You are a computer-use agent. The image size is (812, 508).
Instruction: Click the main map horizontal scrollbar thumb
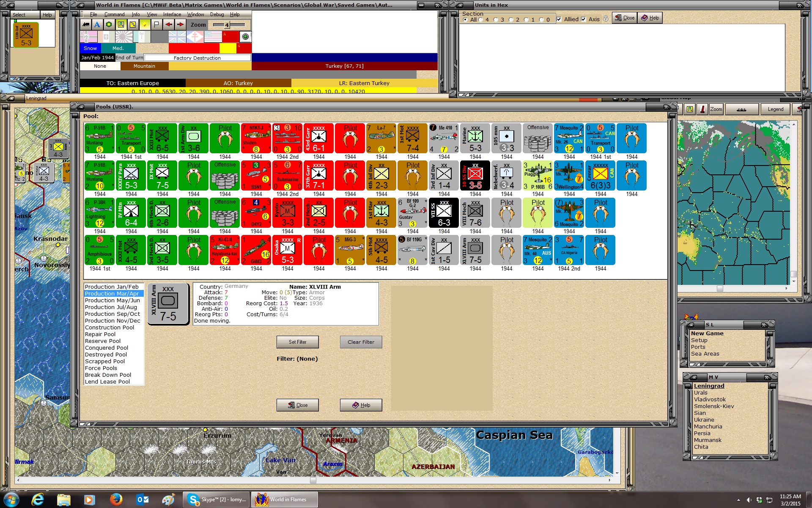pyautogui.click(x=313, y=480)
